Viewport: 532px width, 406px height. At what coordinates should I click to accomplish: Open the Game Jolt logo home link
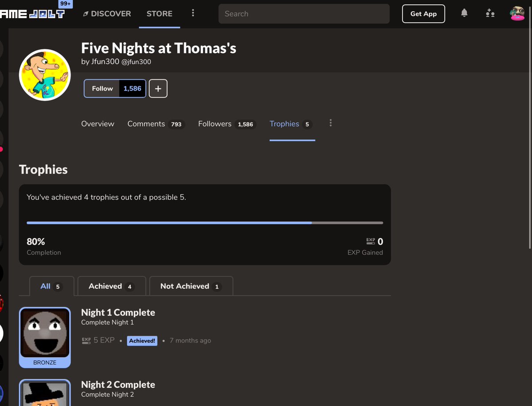click(32, 14)
